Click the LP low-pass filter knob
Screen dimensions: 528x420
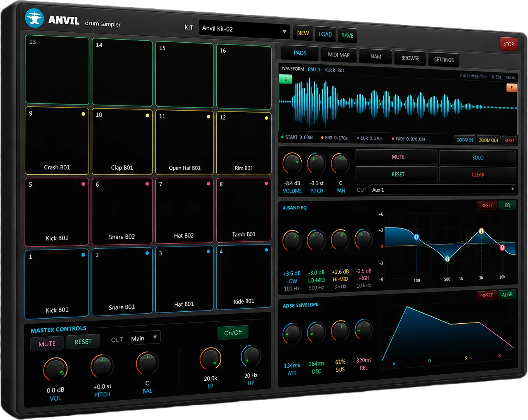click(x=210, y=359)
